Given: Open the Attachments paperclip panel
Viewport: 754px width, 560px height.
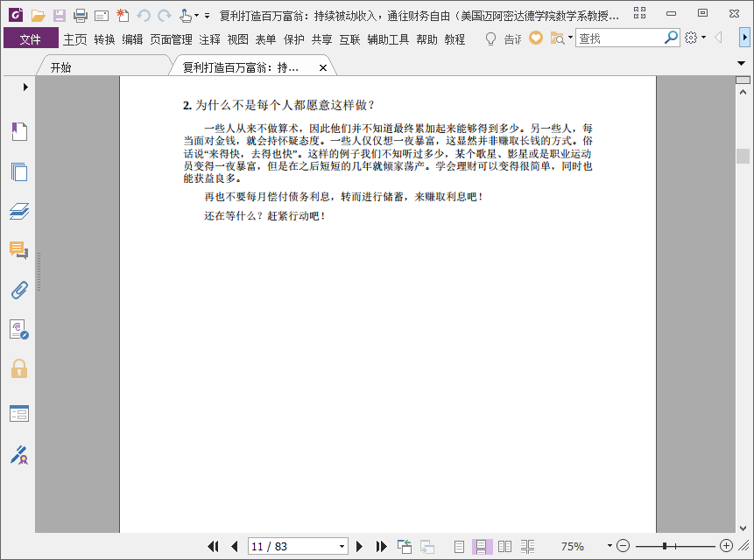Looking at the screenshot, I should [19, 290].
